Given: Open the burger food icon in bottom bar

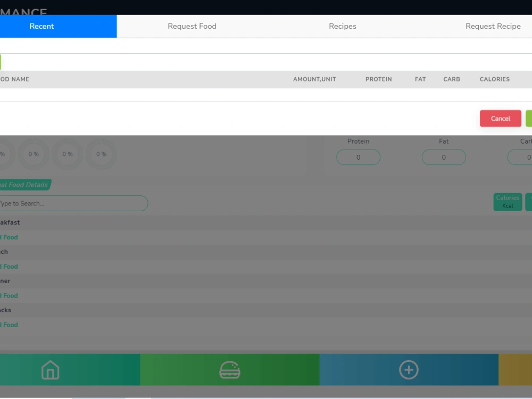Looking at the screenshot, I should point(230,370).
